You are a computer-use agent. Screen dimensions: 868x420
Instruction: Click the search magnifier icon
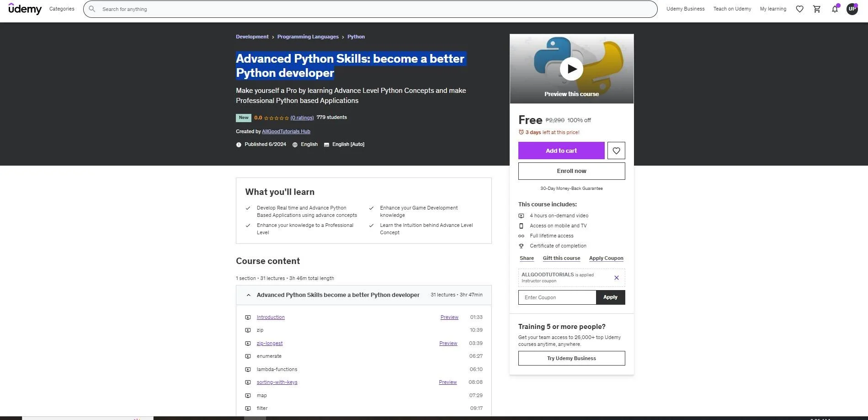[x=92, y=9]
